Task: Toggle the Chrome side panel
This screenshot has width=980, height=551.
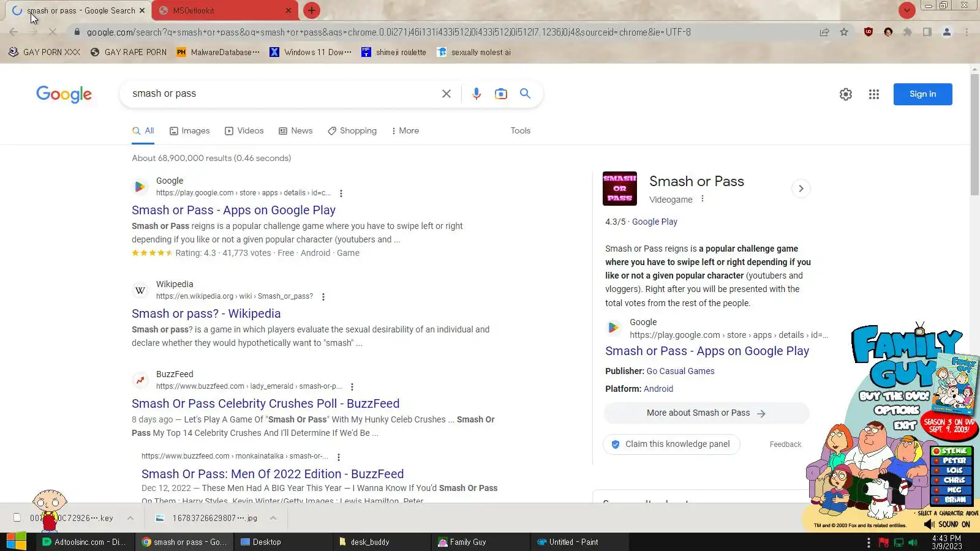Action: point(927,32)
